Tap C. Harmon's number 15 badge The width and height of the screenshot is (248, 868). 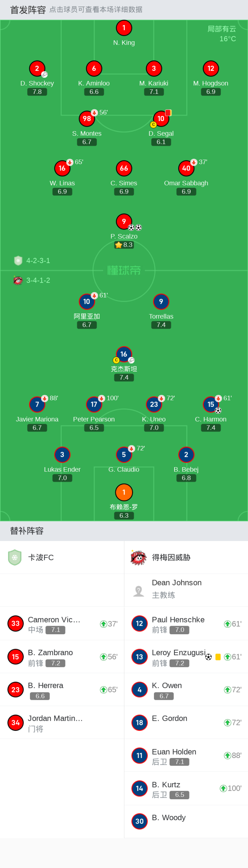point(211,404)
